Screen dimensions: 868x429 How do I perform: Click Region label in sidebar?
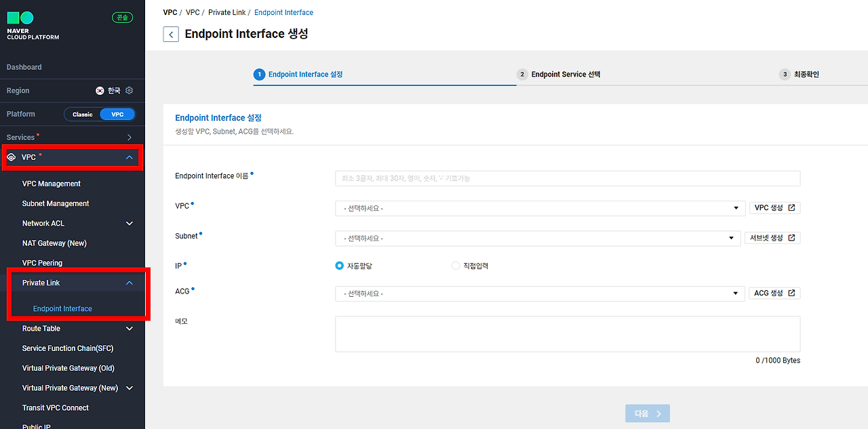click(x=18, y=91)
